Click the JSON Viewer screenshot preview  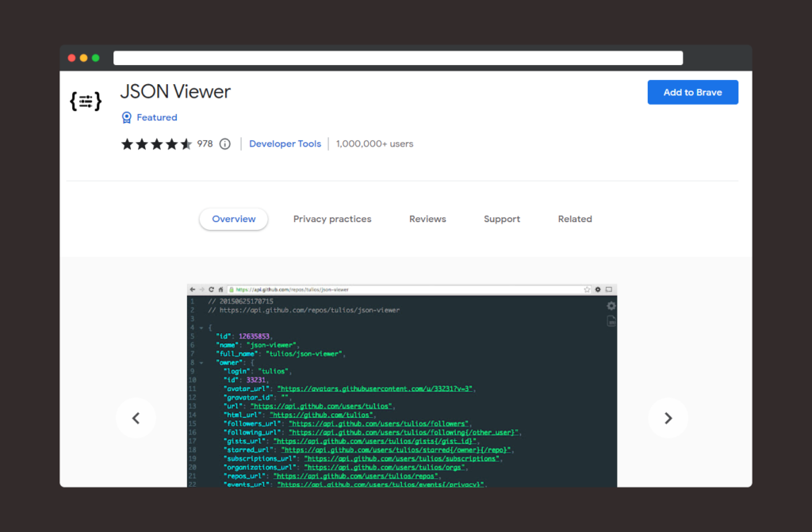point(402,385)
